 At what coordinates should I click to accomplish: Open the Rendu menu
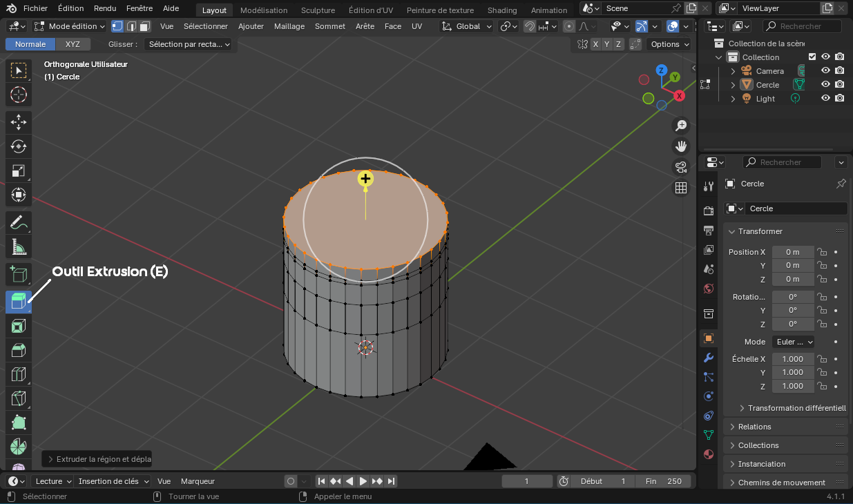105,9
